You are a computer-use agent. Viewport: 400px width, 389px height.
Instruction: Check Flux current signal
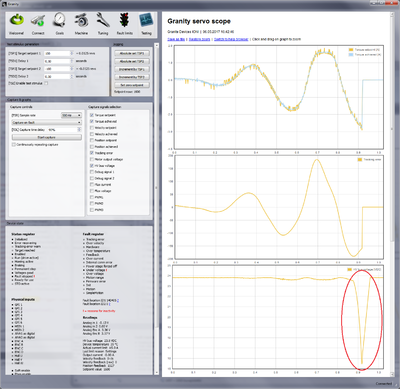(x=92, y=185)
